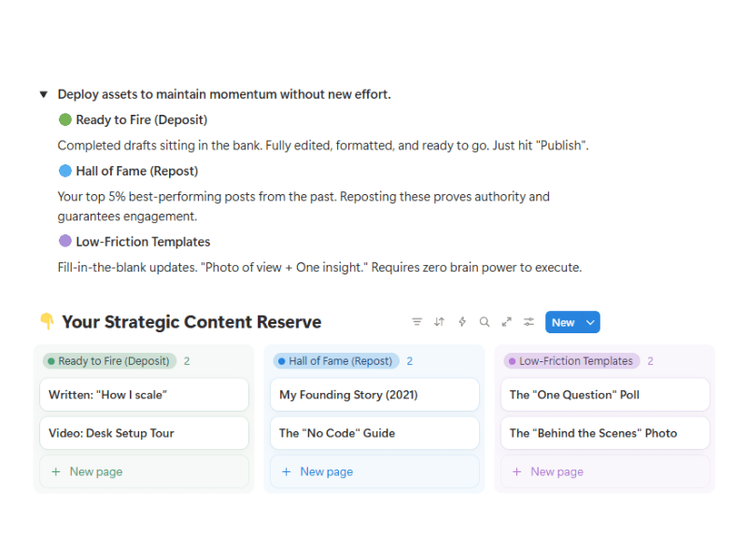Search within the Strategic Content Reserve database
Image resolution: width=747 pixels, height=560 pixels.
[484, 321]
